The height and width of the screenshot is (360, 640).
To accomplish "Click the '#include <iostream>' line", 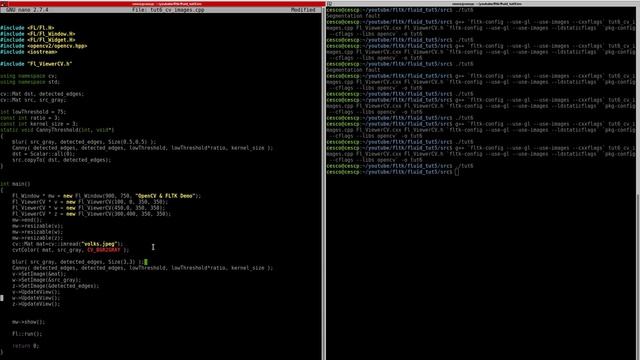I will [29, 52].
